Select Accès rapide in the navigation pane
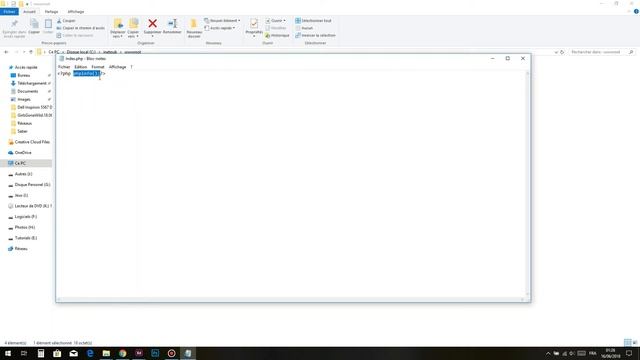The height and width of the screenshot is (360, 640). 26,67
